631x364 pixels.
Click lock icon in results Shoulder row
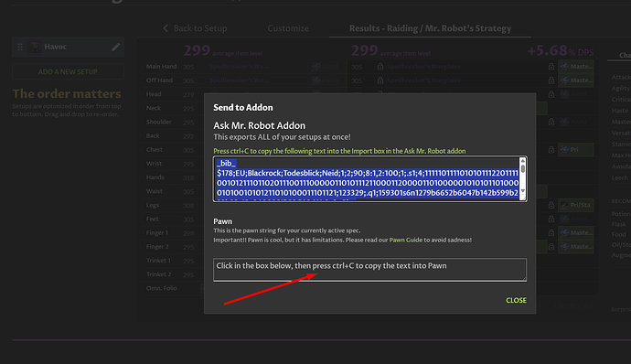[551, 122]
